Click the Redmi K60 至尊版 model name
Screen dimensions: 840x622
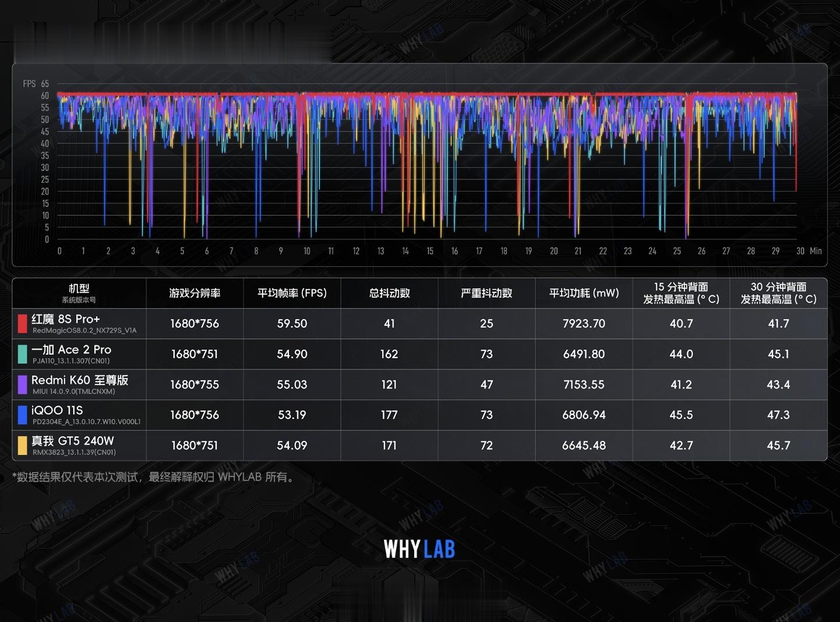pyautogui.click(x=80, y=380)
